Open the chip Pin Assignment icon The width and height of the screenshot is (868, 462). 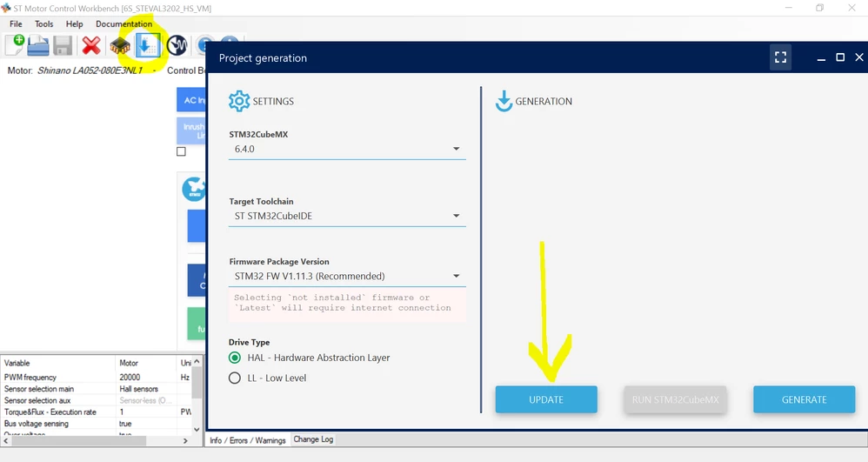[119, 45]
